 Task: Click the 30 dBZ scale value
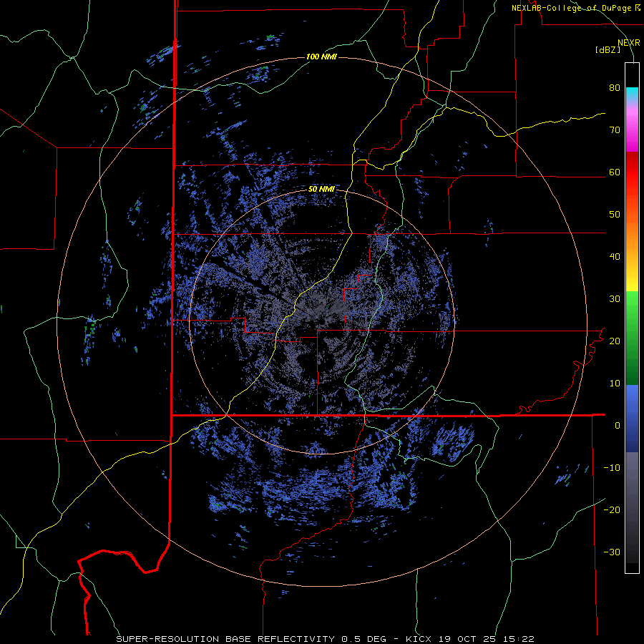pyautogui.click(x=615, y=298)
